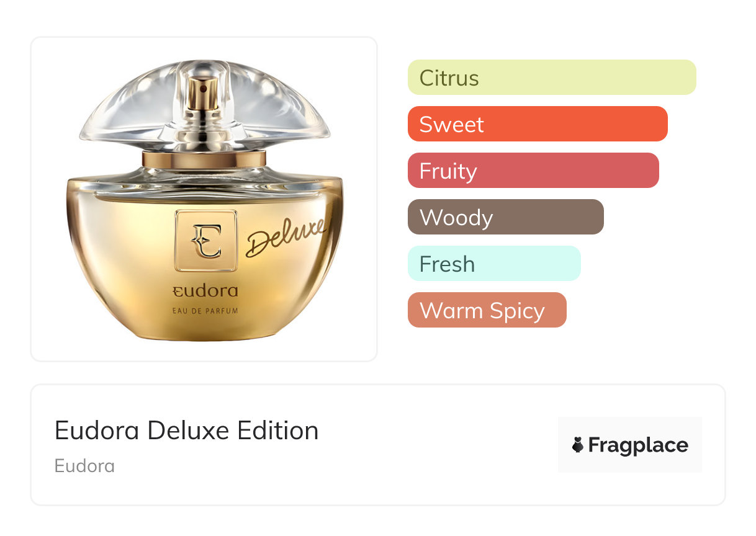This screenshot has height=536, width=756.
Task: Select the Citrus accord bar
Action: [x=551, y=78]
